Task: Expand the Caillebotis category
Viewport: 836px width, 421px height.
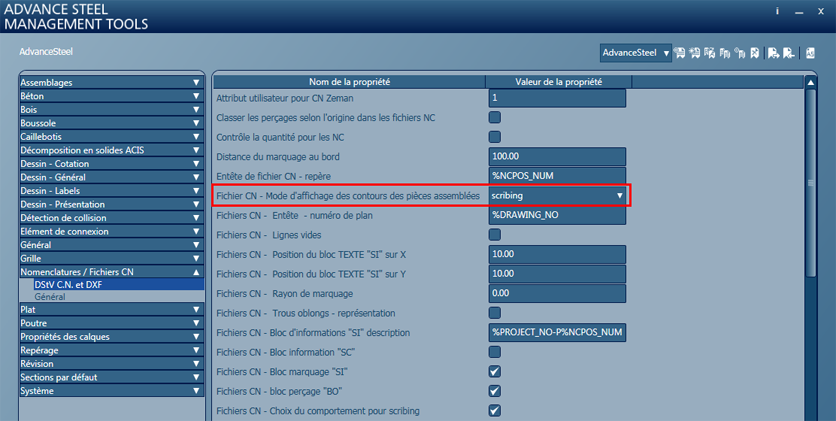Action: click(x=111, y=137)
